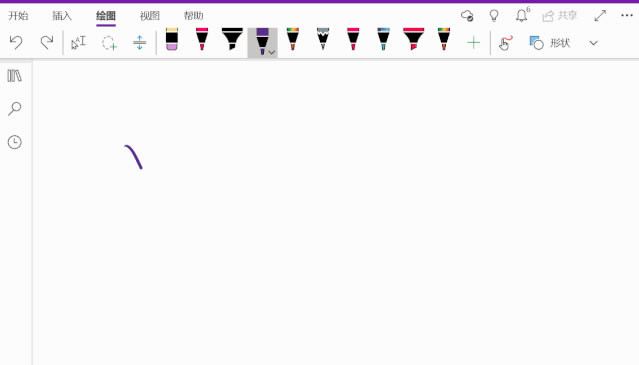Go to the 视图 tab
The width and height of the screenshot is (639, 365).
(150, 16)
